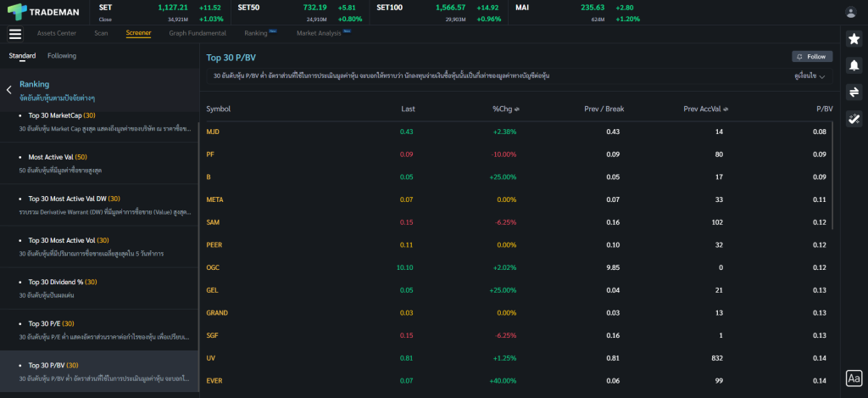Viewport: 868px width, 398px height.
Task: Follow the Top 30 P/BV ranking
Action: pos(811,57)
